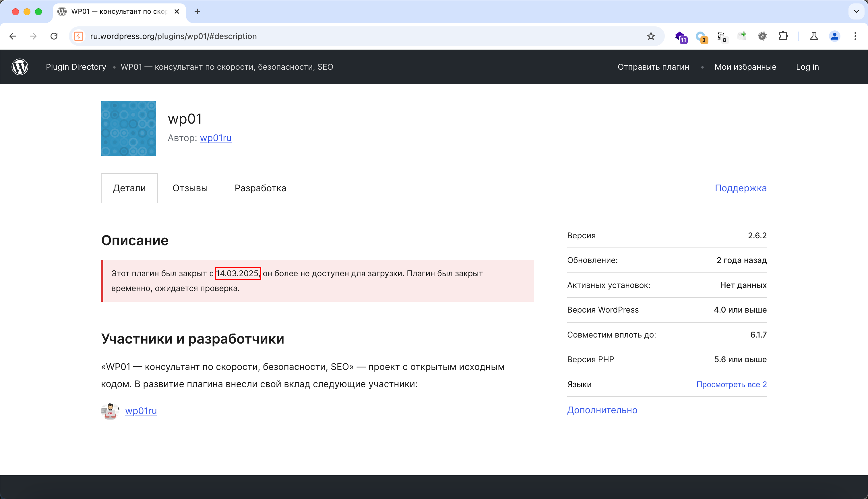Reload the current page
The height and width of the screenshot is (499, 868).
pos(54,36)
